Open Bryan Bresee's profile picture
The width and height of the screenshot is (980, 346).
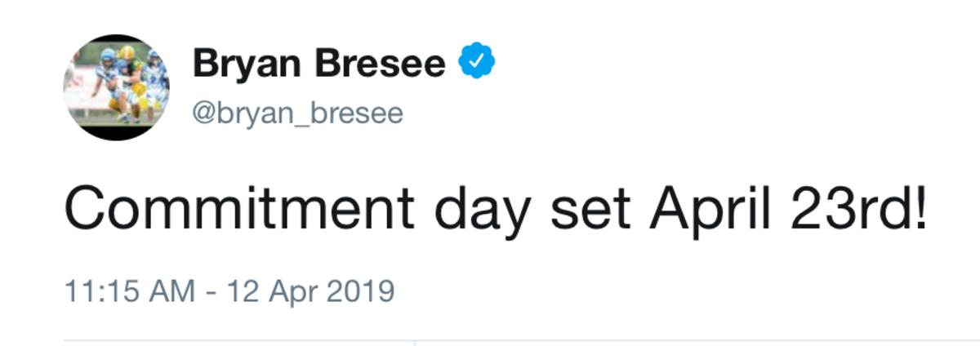(117, 87)
